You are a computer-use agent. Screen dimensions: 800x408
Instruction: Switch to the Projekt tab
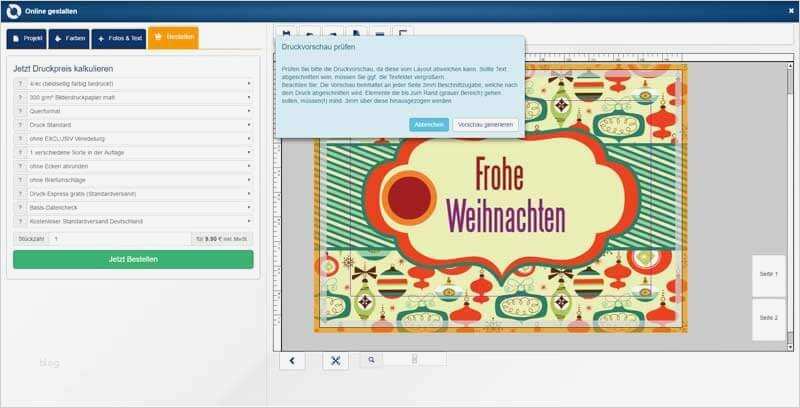pyautogui.click(x=27, y=39)
